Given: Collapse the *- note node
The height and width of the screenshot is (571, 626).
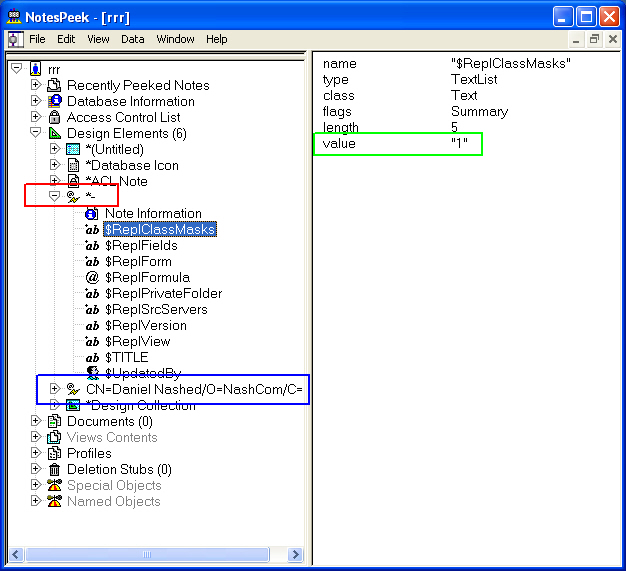Looking at the screenshot, I should (x=54, y=196).
